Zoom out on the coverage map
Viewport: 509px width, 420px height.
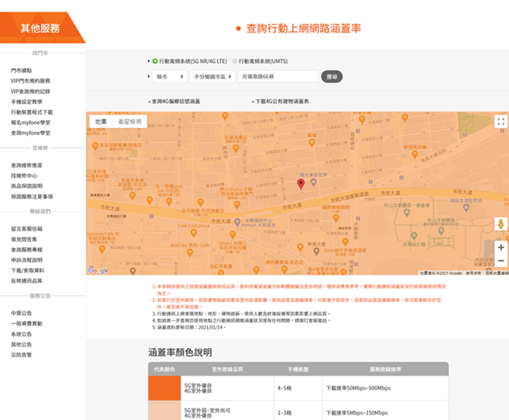(x=500, y=261)
